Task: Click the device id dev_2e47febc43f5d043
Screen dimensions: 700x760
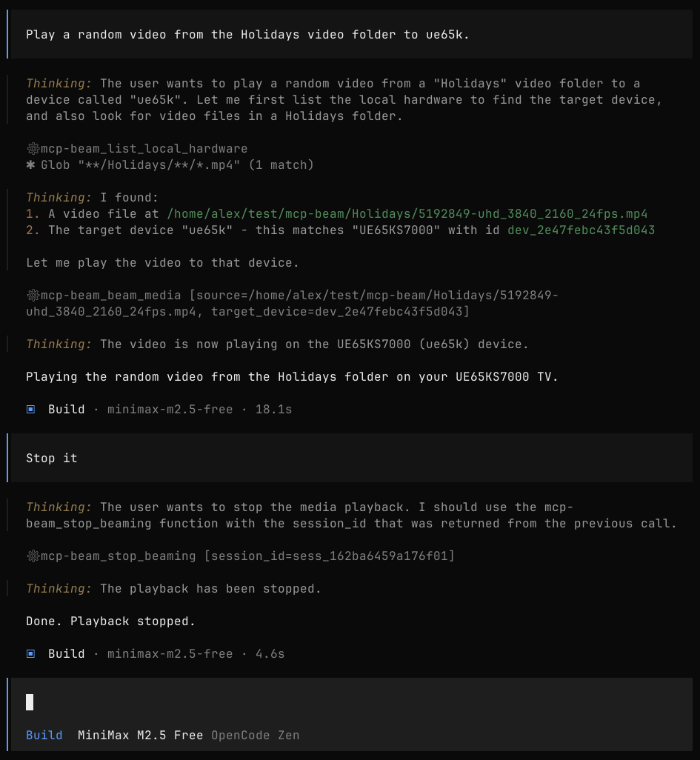Action: (x=581, y=230)
